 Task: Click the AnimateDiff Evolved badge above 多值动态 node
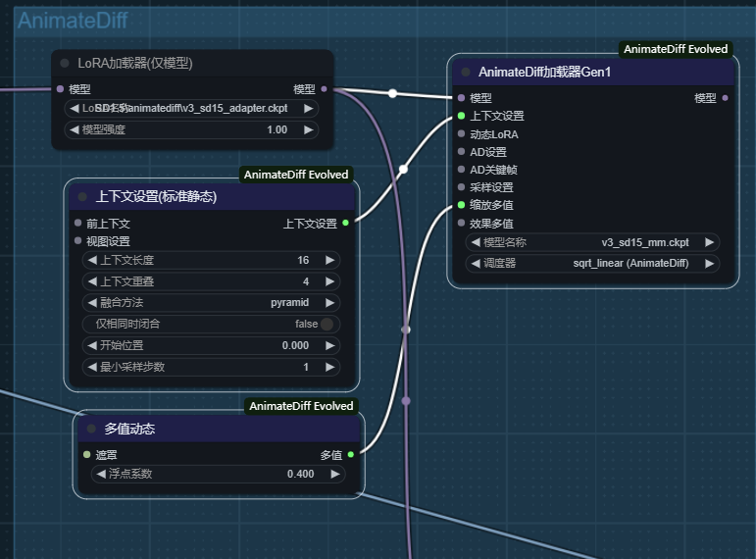pos(301,406)
